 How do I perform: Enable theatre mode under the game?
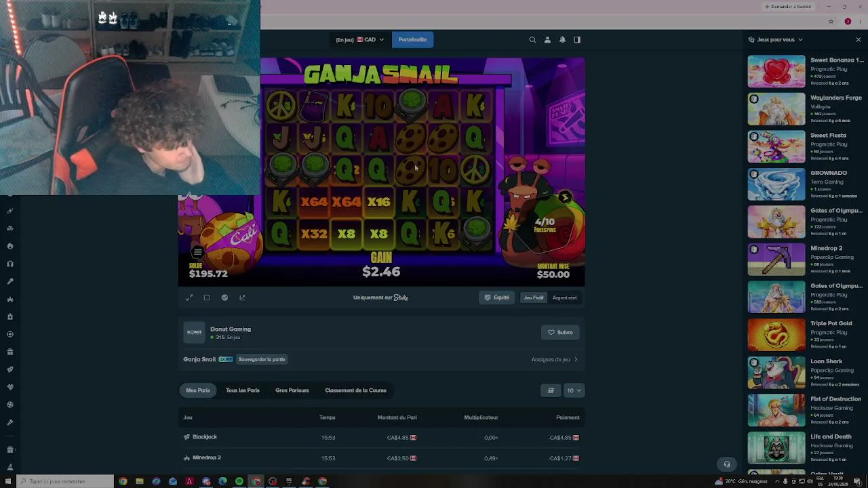(x=207, y=298)
